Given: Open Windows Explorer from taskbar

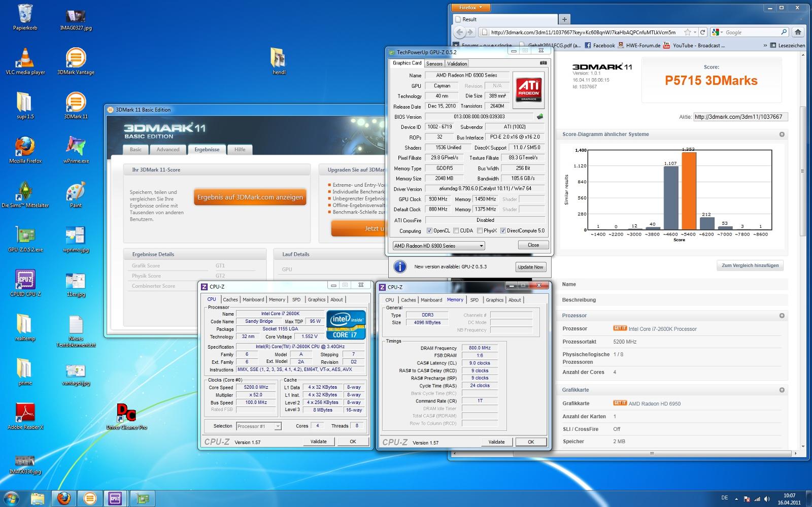Looking at the screenshot, I should 39,498.
